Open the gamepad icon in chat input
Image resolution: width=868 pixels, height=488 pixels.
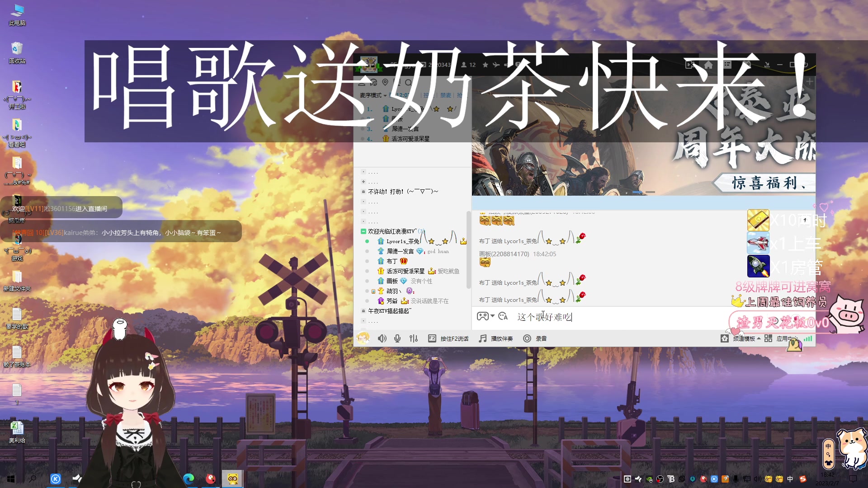point(483,316)
